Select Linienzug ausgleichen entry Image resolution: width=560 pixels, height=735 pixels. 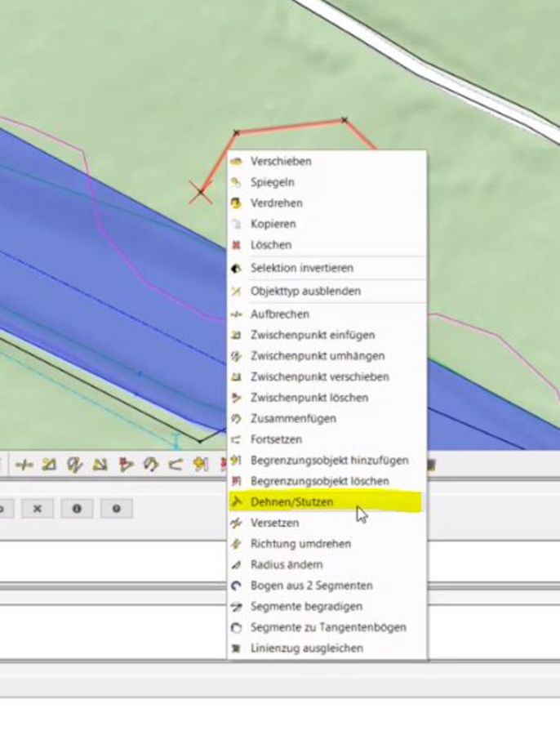pos(327,648)
